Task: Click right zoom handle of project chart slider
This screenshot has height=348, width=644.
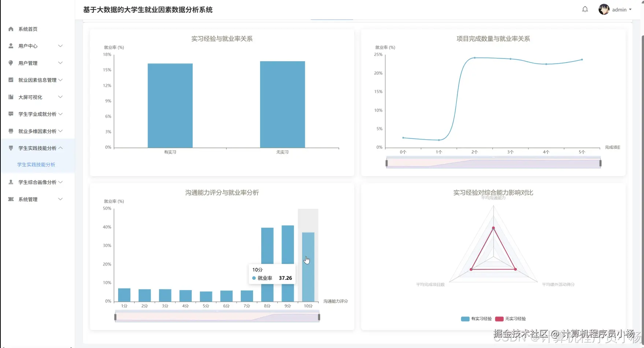Action: point(600,163)
